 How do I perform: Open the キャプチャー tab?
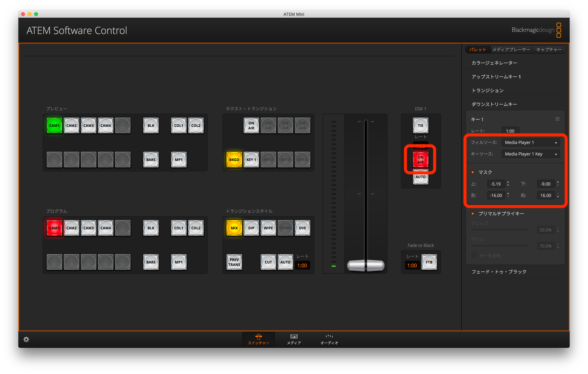tap(549, 50)
